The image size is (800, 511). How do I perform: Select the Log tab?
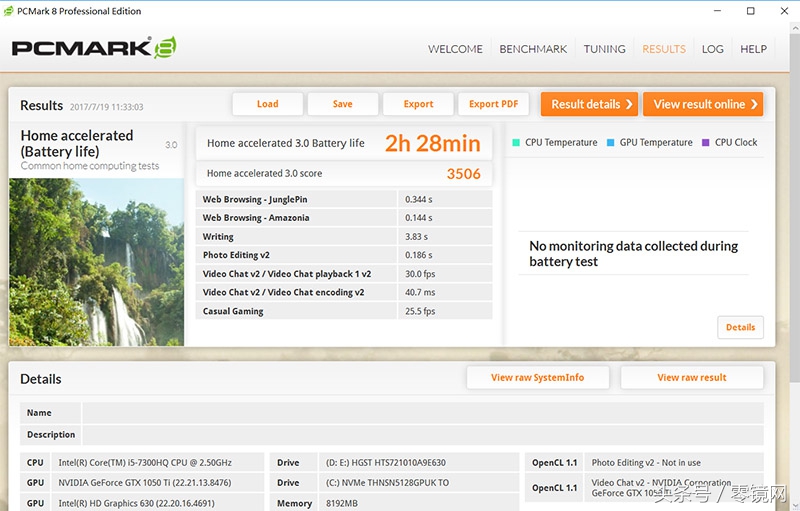coord(712,49)
